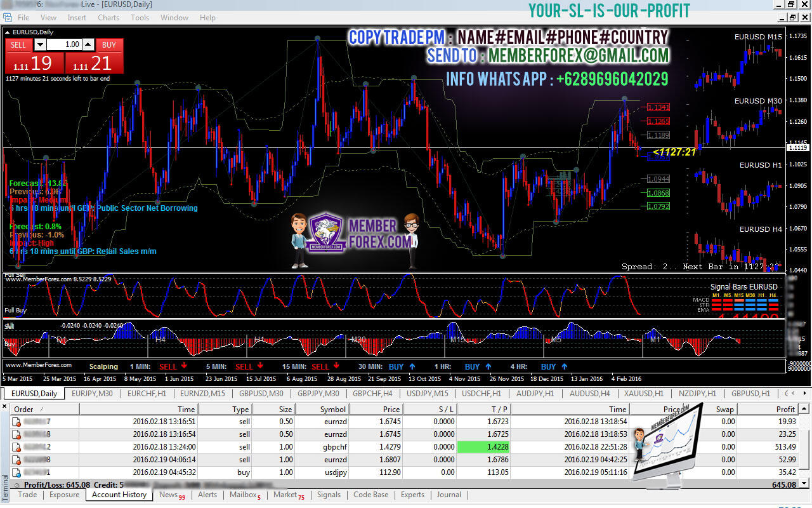Viewport: 812px width, 508px height.
Task: Click the green 1.0792 price level label
Action: (658, 206)
